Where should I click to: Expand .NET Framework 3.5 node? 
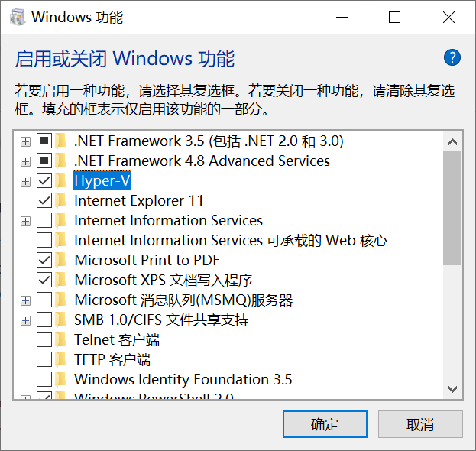tap(25, 141)
